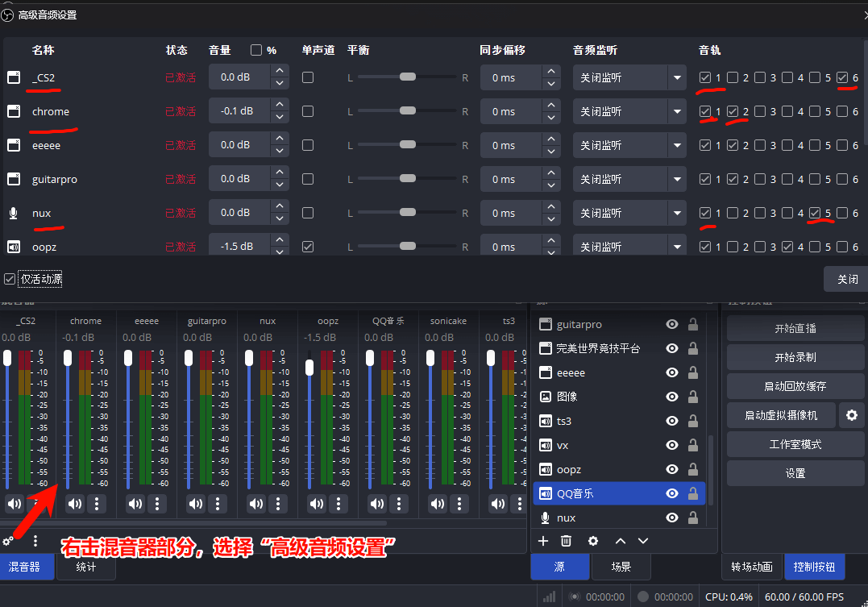Move source up with arrow icon
The width and height of the screenshot is (868, 607).
coord(621,541)
